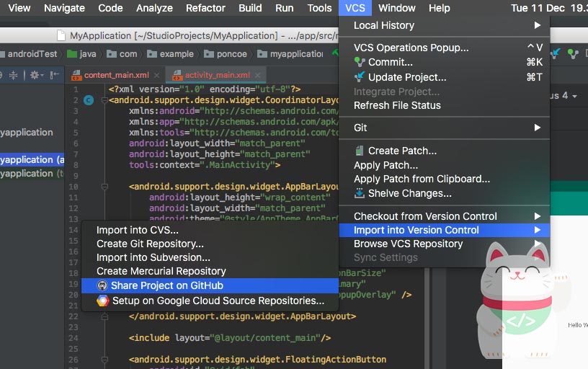Click the collapse-all icon in Project panel toolbar
This screenshot has width=588, height=369.
(13, 76)
